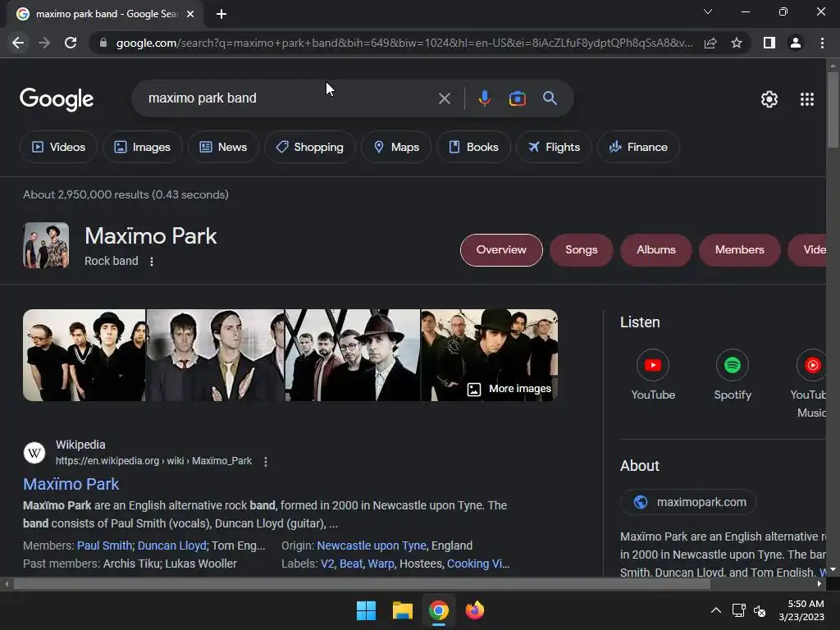Screen dimensions: 840x630
Task: Bookmark this page with star icon
Action: coord(737,43)
